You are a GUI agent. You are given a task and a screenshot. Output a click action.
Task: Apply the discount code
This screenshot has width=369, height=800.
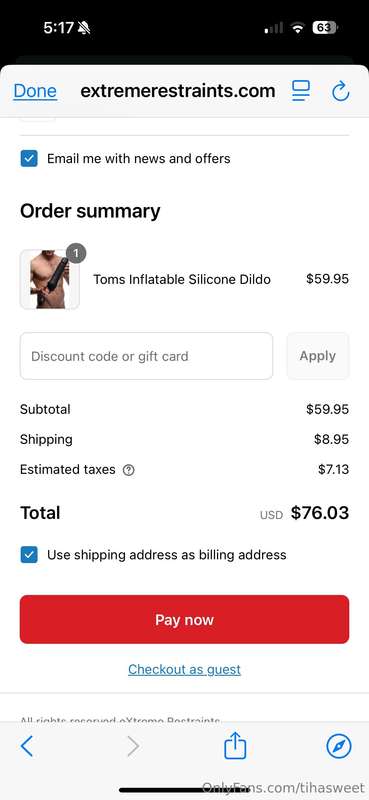pyautogui.click(x=318, y=356)
